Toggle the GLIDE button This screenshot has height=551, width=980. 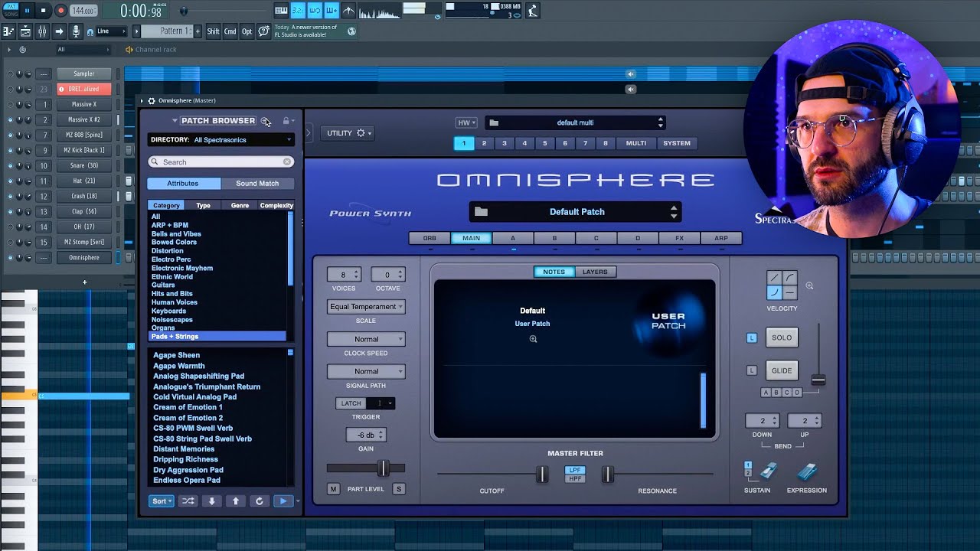[x=782, y=370]
